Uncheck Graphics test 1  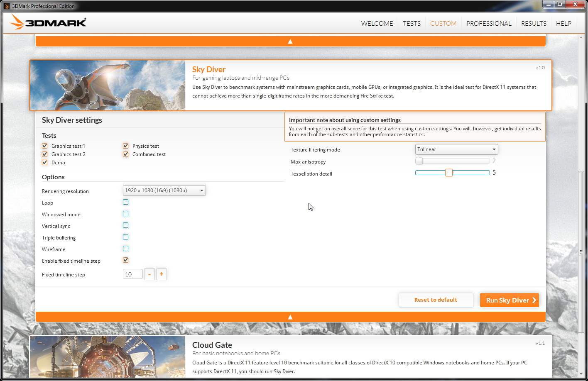click(x=45, y=146)
